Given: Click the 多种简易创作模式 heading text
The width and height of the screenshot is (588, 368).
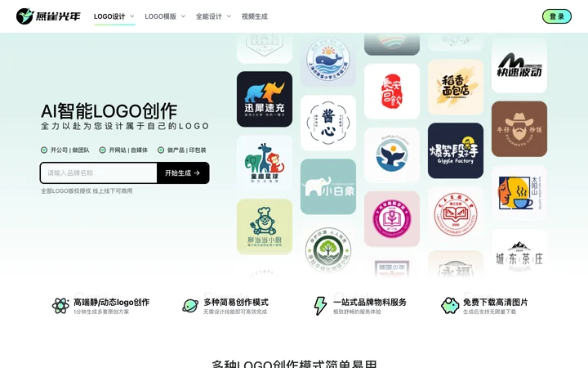Looking at the screenshot, I should (x=236, y=303).
